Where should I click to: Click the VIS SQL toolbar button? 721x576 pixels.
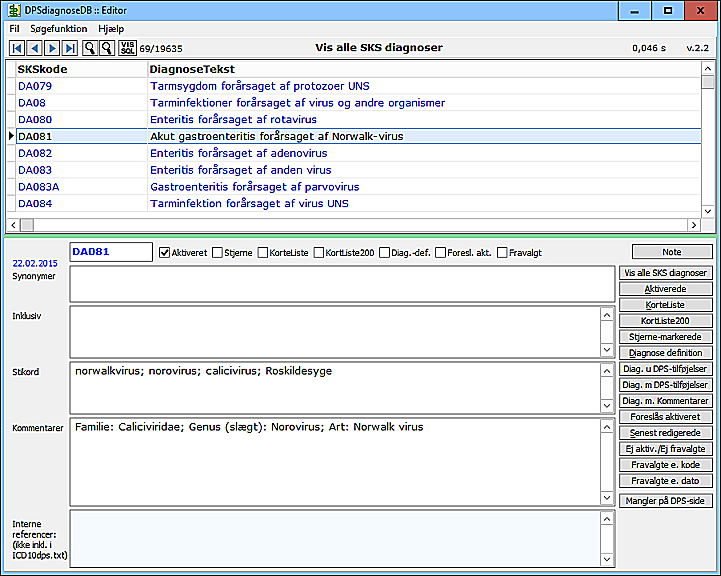(127, 48)
